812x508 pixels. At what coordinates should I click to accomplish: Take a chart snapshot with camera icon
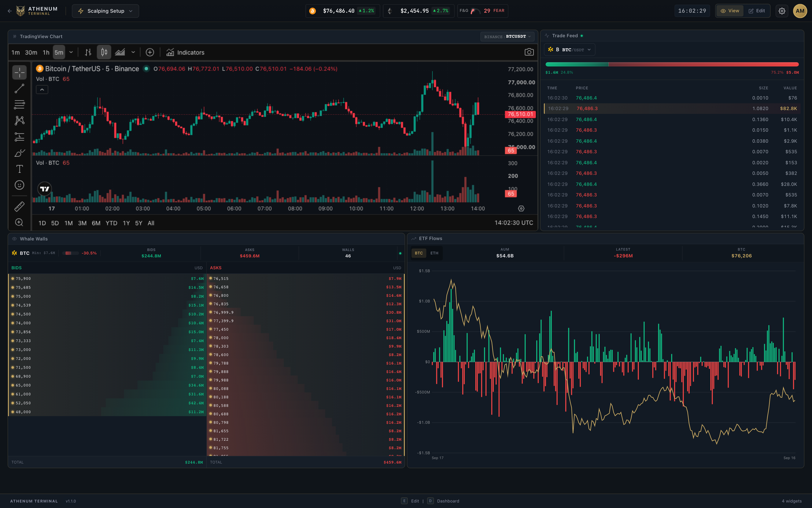tap(529, 52)
